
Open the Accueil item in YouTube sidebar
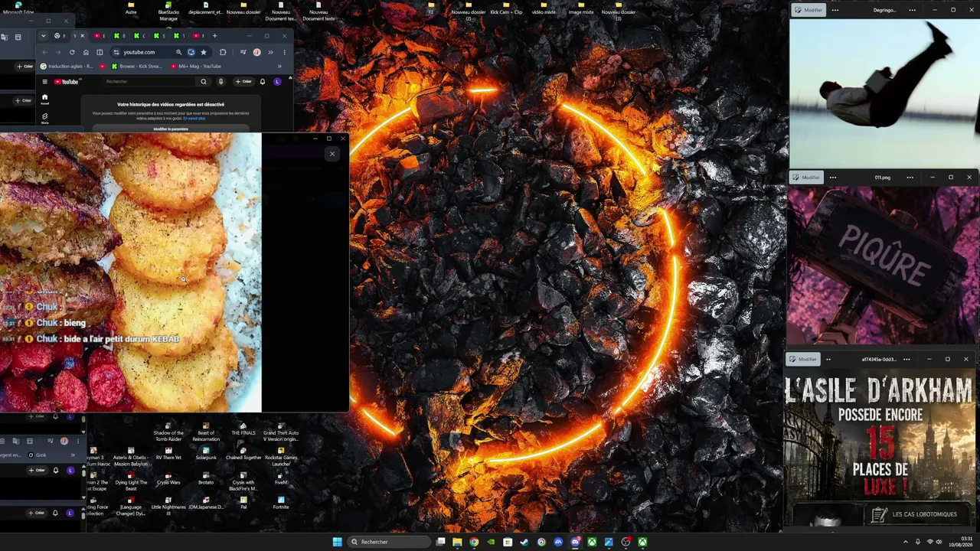click(44, 99)
